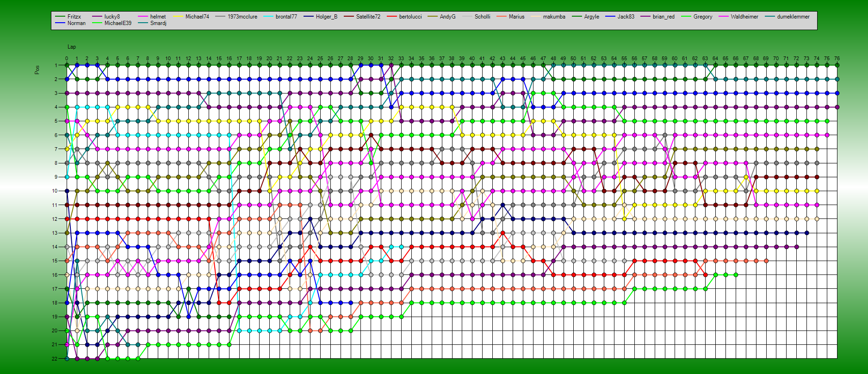Click the position 3 marker at lap 76

(x=837, y=93)
